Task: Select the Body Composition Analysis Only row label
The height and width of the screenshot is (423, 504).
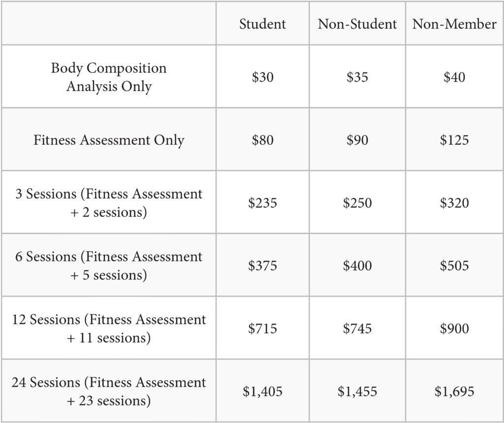Action: (x=109, y=77)
